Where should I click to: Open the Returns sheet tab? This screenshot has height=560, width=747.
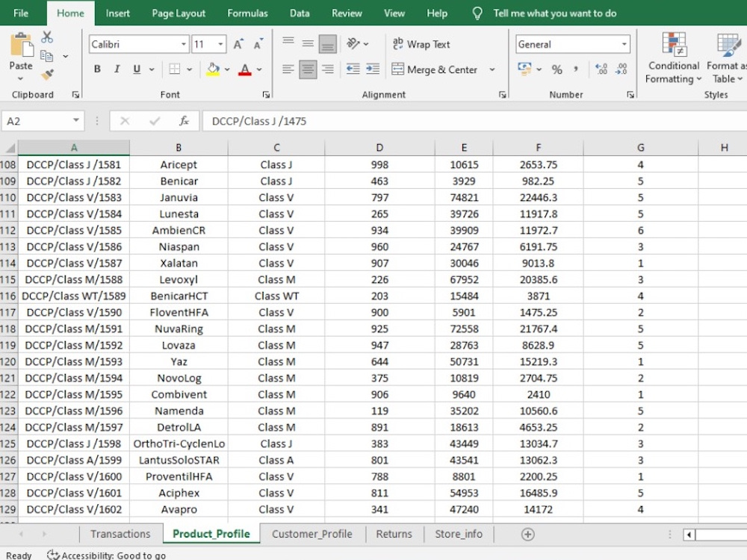tap(394, 535)
